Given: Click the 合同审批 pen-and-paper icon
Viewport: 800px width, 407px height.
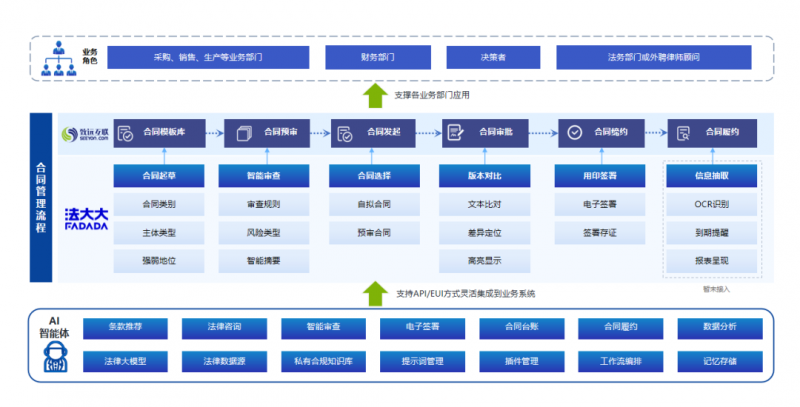Looking at the screenshot, I should [455, 133].
